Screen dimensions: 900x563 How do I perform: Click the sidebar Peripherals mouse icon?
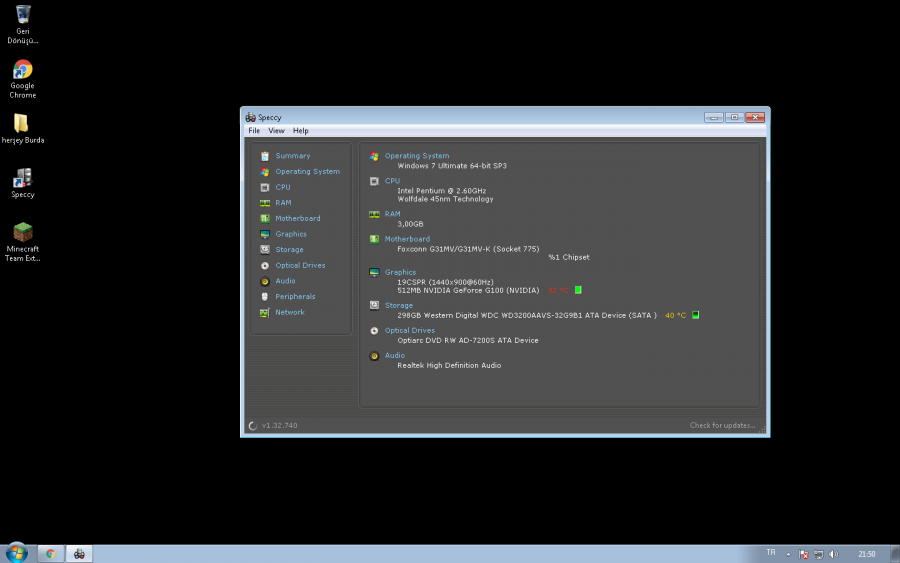265,297
